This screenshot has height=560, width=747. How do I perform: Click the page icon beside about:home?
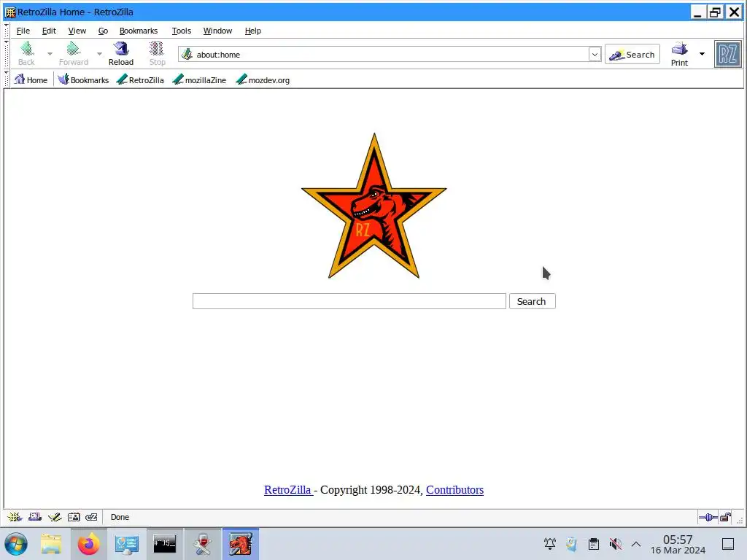[187, 54]
